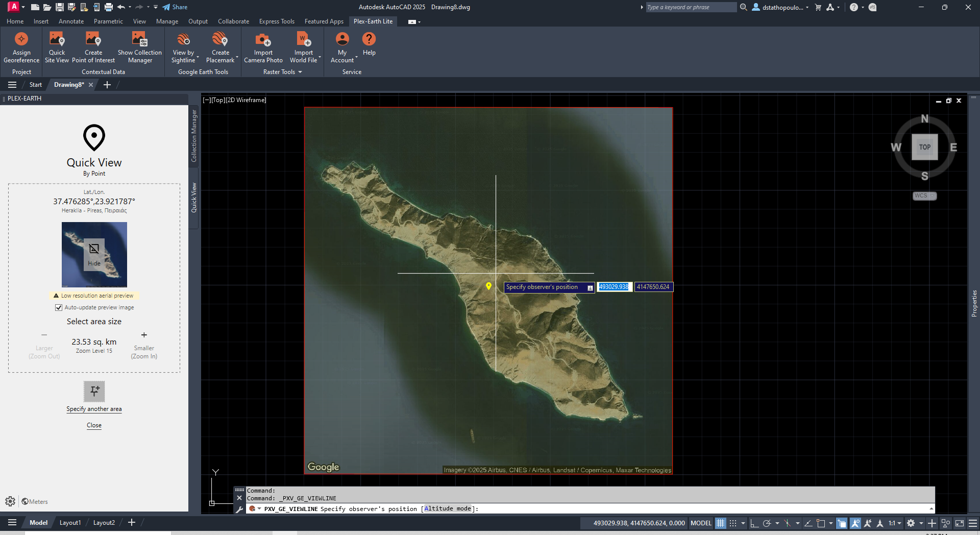Screen dimensions: 980x535
Task: Choose the View by Sightline tool
Action: [x=184, y=47]
